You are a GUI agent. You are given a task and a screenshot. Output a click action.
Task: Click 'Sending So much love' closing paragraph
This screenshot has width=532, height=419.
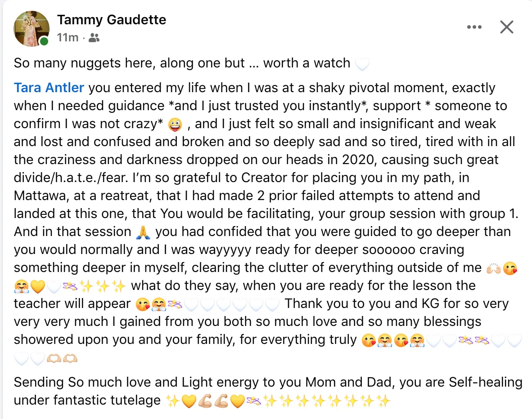click(268, 391)
